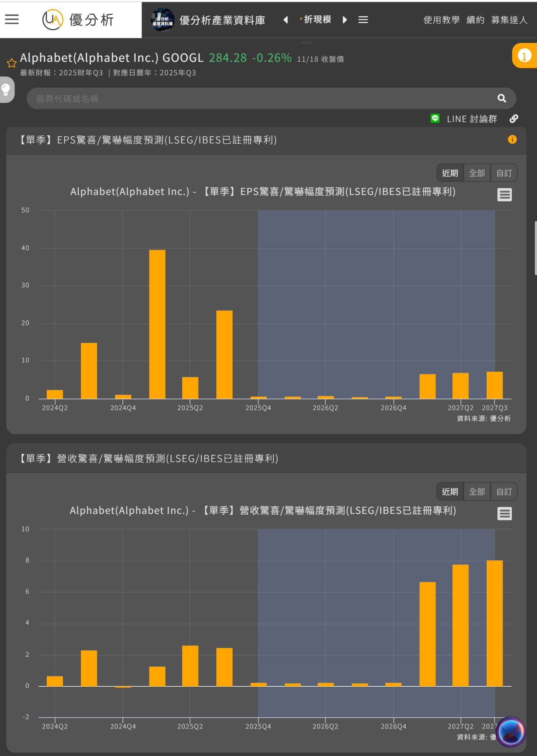Open 續約 link
The width and height of the screenshot is (537, 756).
[475, 20]
